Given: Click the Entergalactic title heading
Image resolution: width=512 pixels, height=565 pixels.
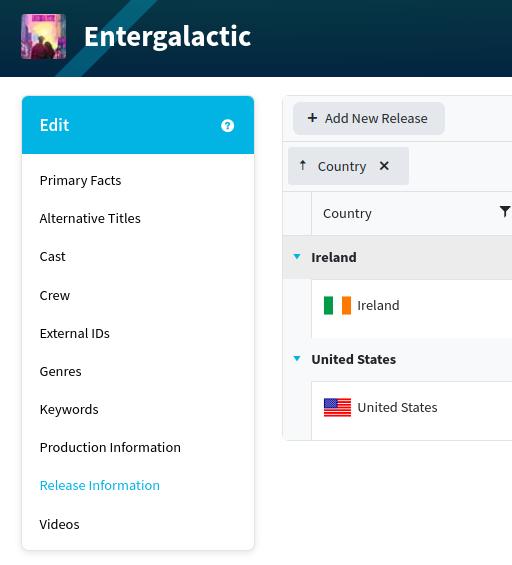Looking at the screenshot, I should click(x=168, y=36).
